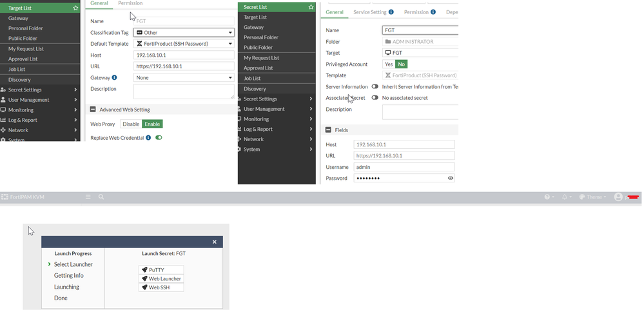The width and height of the screenshot is (644, 319).
Task: Open the help question-mark menu in header
Action: pyautogui.click(x=549, y=197)
